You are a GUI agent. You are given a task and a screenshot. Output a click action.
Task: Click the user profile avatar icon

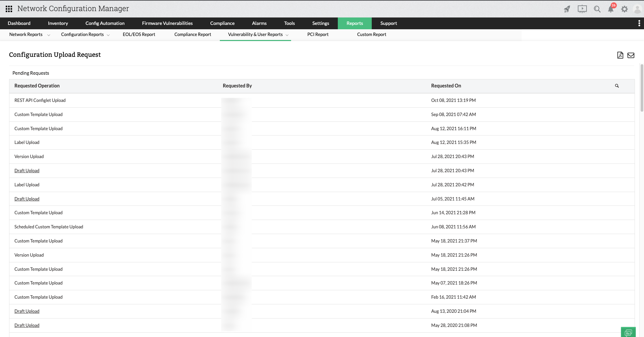637,9
